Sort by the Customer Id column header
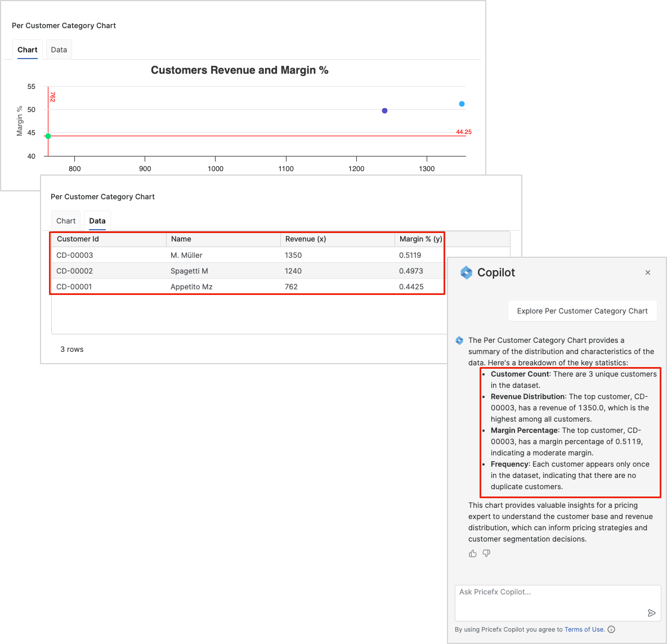667x644 pixels. click(x=78, y=239)
